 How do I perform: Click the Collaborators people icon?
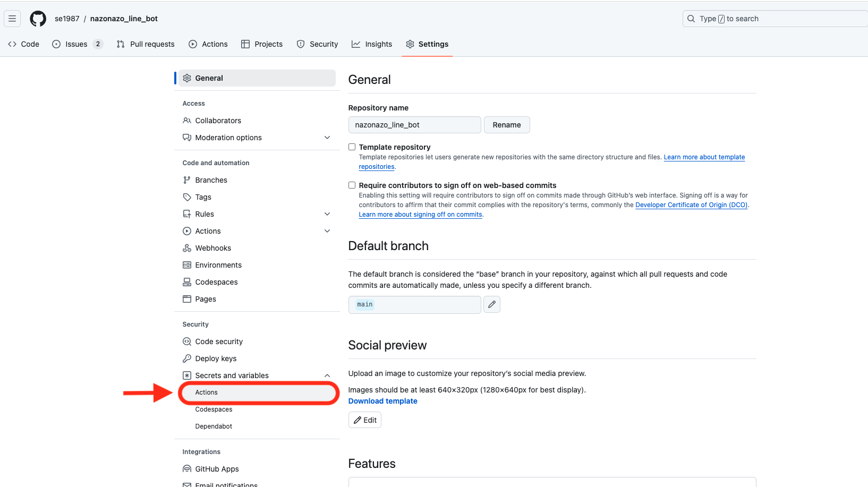click(x=187, y=121)
